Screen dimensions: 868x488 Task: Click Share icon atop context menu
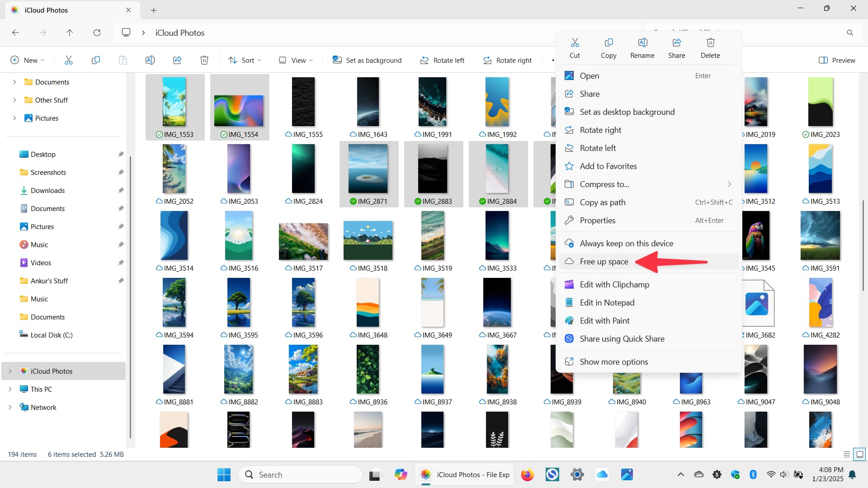[677, 43]
